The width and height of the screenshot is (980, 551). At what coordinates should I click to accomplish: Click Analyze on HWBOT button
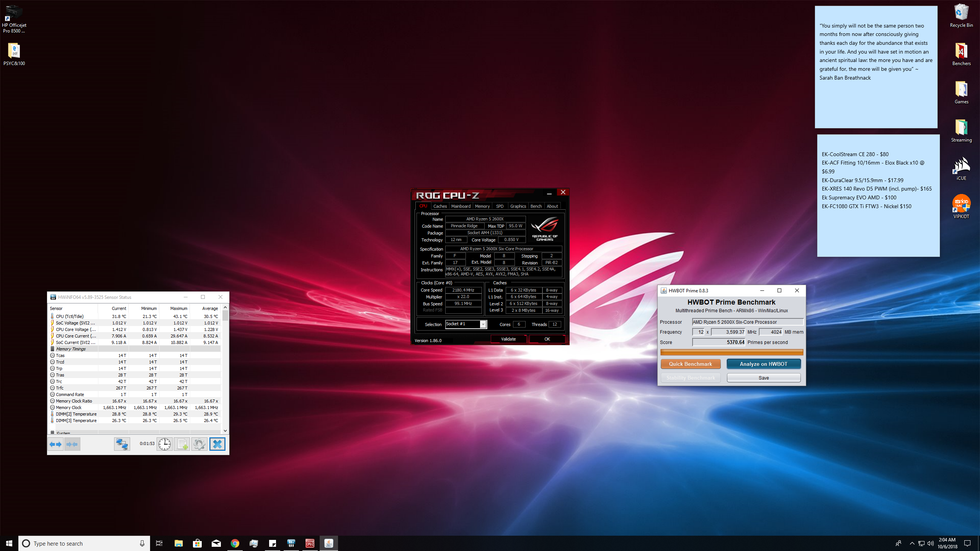coord(763,364)
